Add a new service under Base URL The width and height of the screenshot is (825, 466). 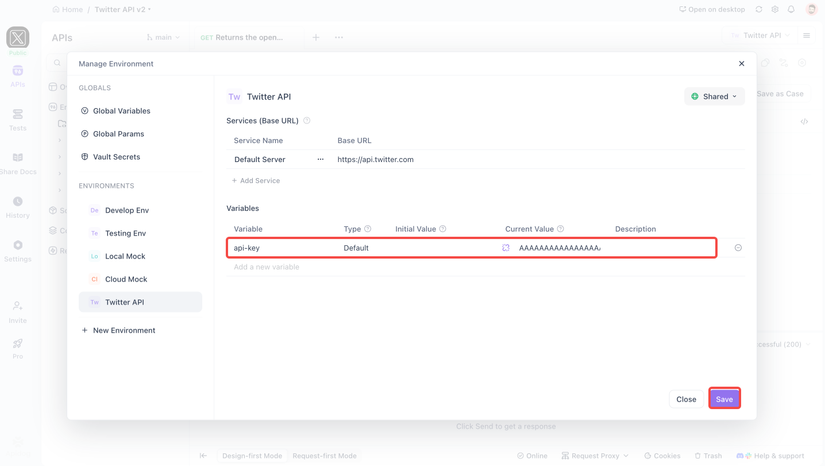(256, 180)
